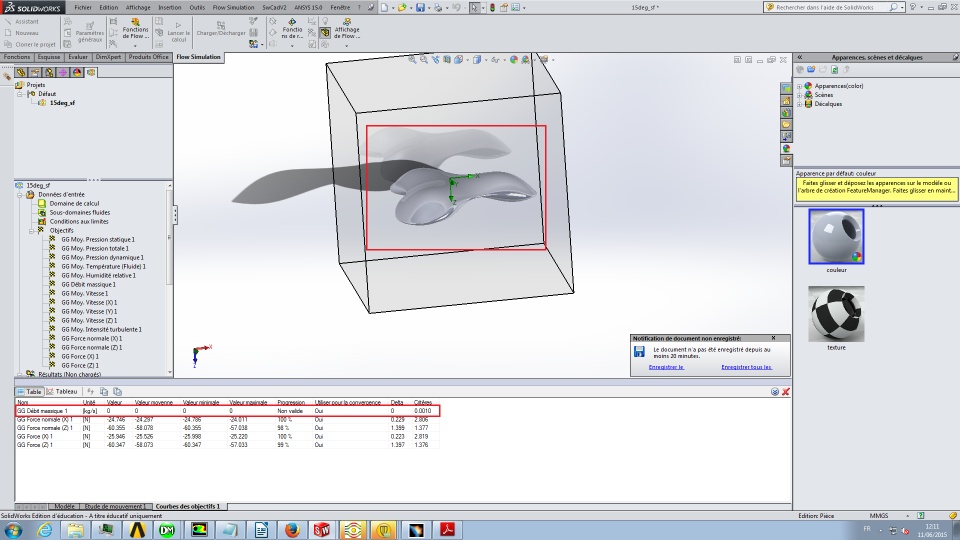Click the SolidWorks taskbar icon
This screenshot has width=960, height=540.
(x=322, y=530)
